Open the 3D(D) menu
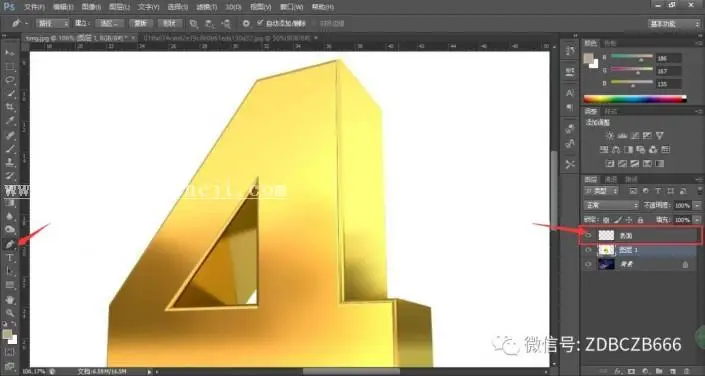 coord(233,7)
